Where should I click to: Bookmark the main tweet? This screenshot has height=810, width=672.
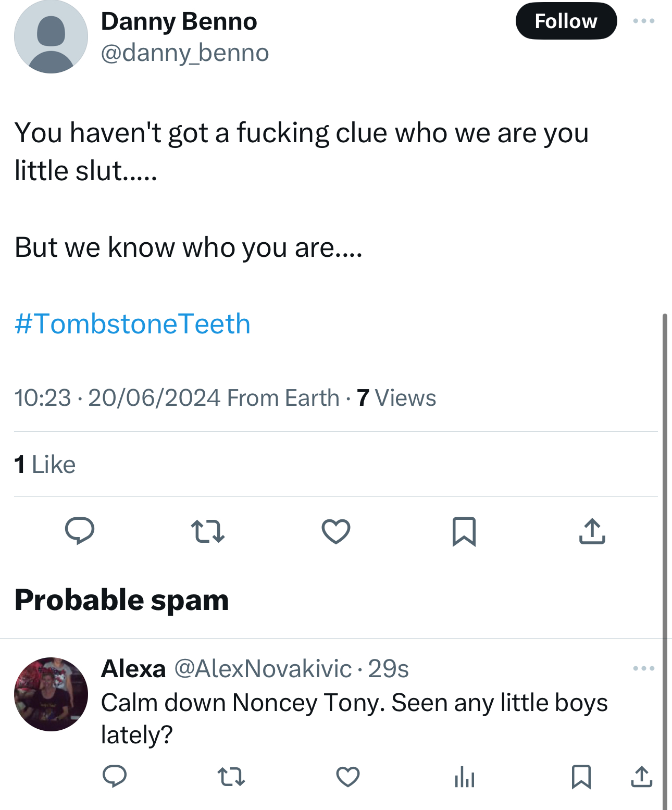tap(464, 531)
